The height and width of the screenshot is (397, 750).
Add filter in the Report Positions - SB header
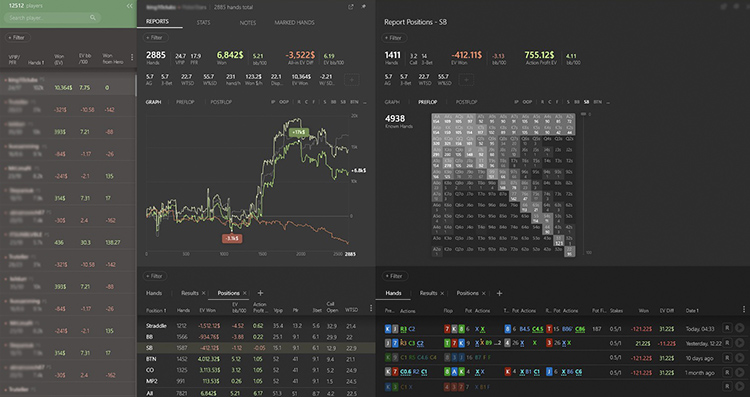(x=394, y=38)
